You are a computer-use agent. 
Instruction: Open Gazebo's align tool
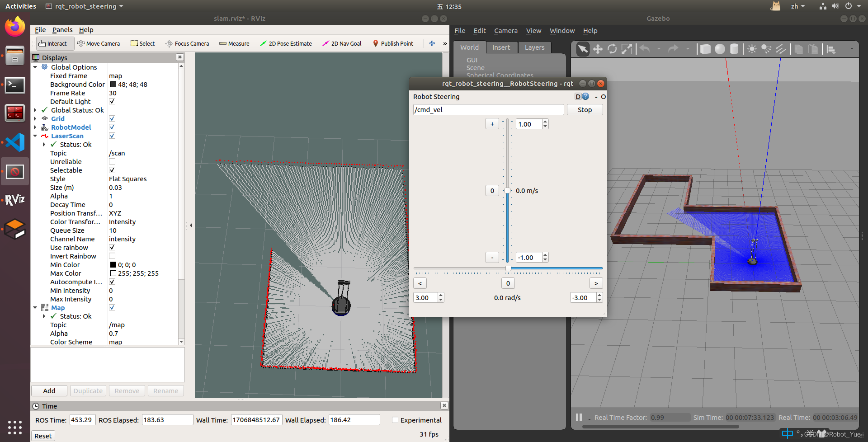[x=831, y=49]
